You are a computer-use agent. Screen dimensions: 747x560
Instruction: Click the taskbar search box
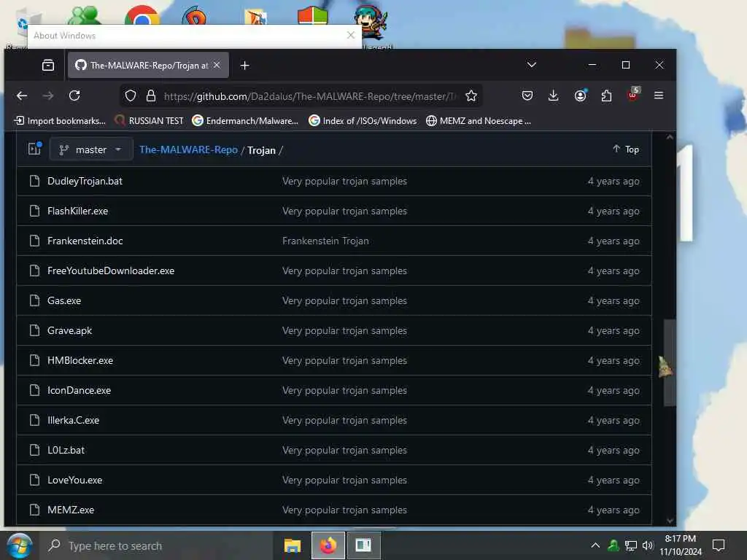coord(158,545)
